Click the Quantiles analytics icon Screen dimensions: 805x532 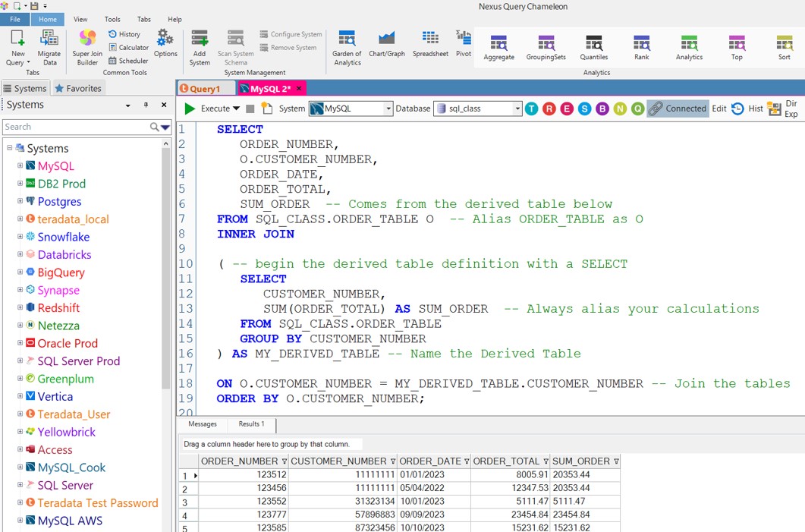pyautogui.click(x=593, y=44)
